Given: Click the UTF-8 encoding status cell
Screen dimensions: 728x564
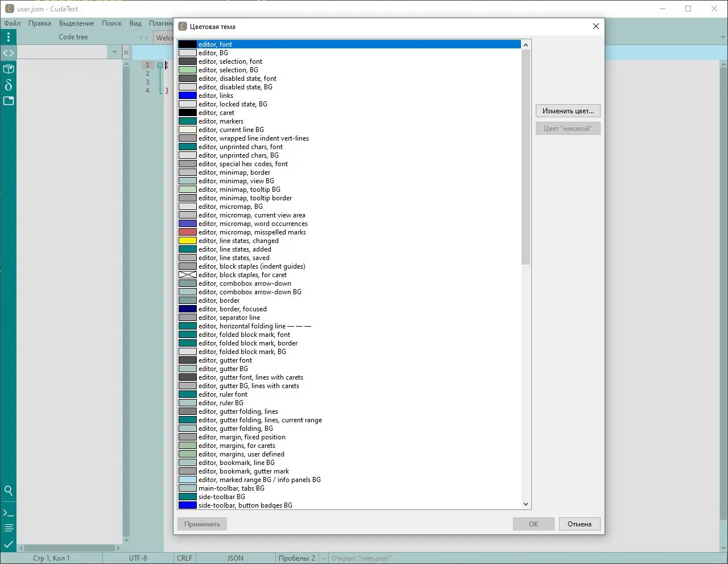Looking at the screenshot, I should 138,558.
